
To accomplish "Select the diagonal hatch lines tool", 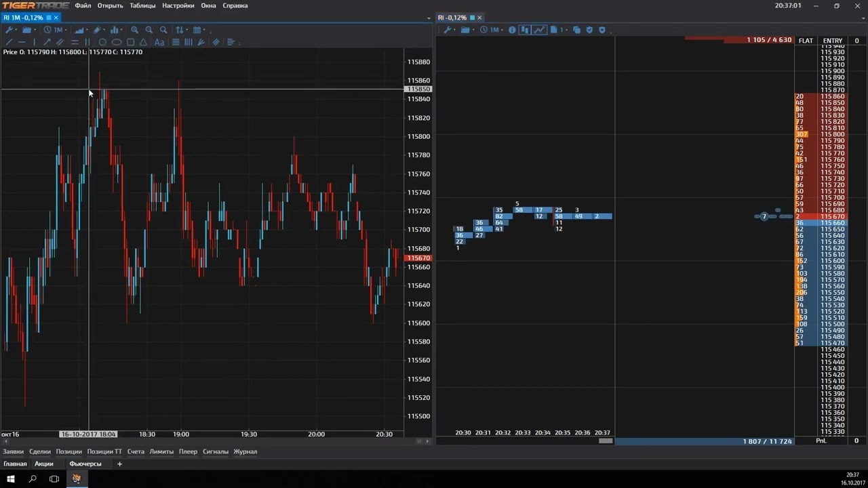I will pos(216,42).
